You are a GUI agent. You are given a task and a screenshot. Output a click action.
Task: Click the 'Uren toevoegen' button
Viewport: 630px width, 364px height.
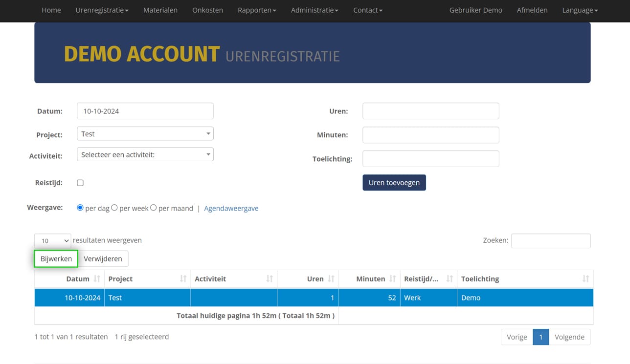394,183
